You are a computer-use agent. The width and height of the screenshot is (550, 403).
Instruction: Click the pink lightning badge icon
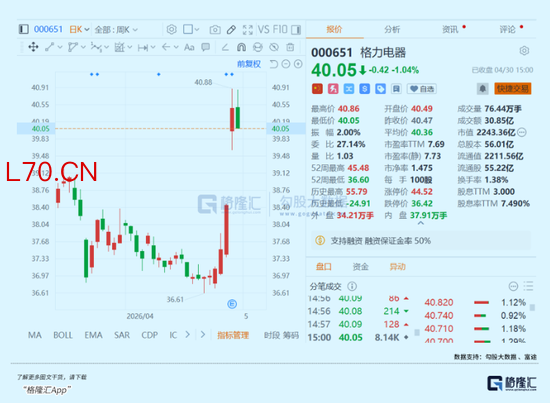pos(333,89)
